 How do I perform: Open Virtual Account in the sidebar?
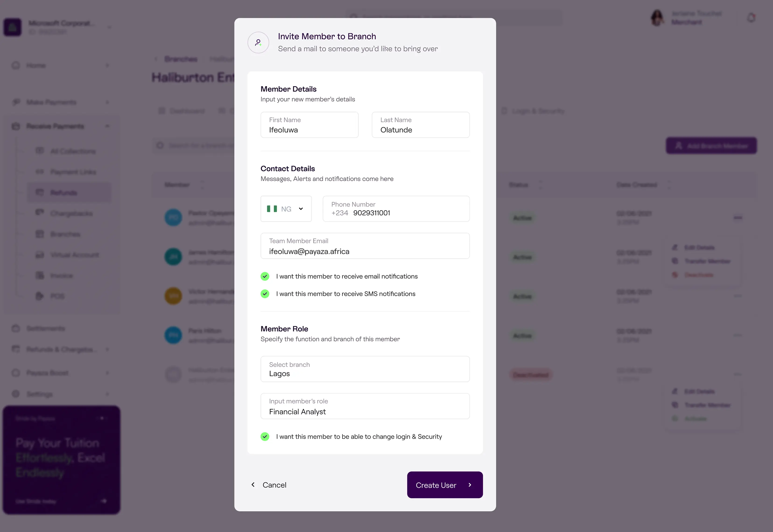69,255
